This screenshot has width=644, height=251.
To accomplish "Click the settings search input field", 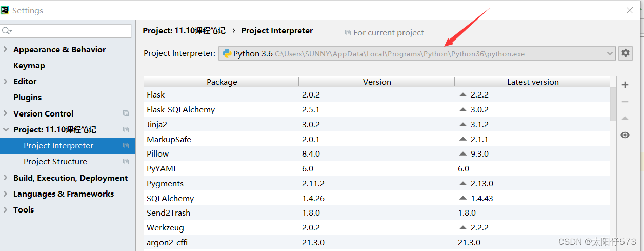I will tap(66, 31).
